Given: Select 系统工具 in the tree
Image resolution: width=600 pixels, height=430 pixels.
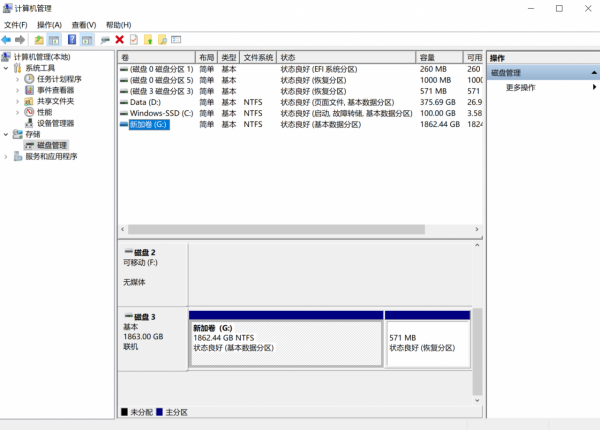Looking at the screenshot, I should (40, 68).
